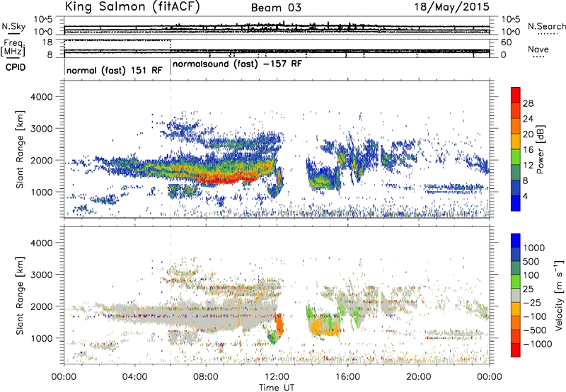Click the 'N.Sky' legend label

(13, 26)
